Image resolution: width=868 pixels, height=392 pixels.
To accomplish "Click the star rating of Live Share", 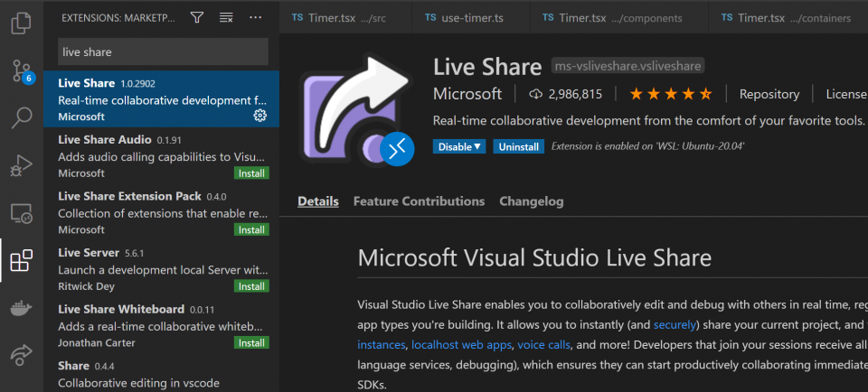I will tap(670, 94).
